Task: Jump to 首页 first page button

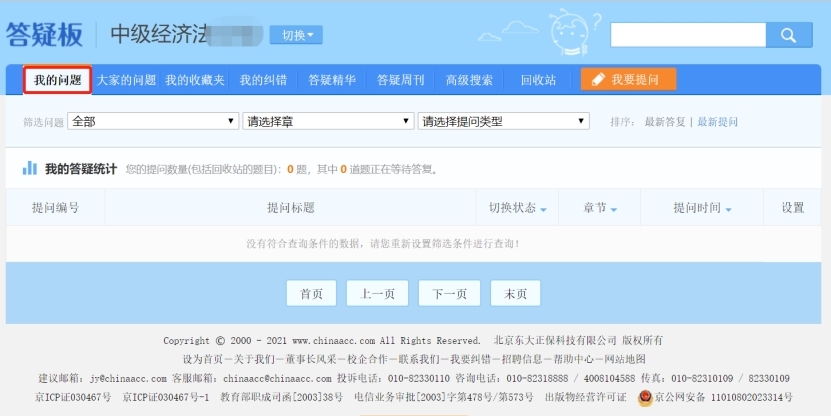Action: pyautogui.click(x=311, y=294)
